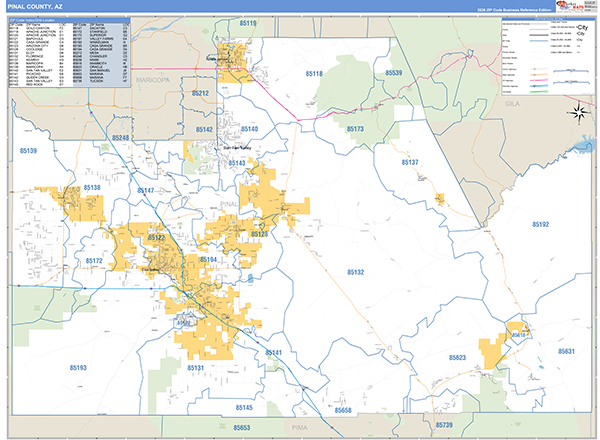Select the 85139 ZIP code label
The width and height of the screenshot is (600, 440).
28,151
